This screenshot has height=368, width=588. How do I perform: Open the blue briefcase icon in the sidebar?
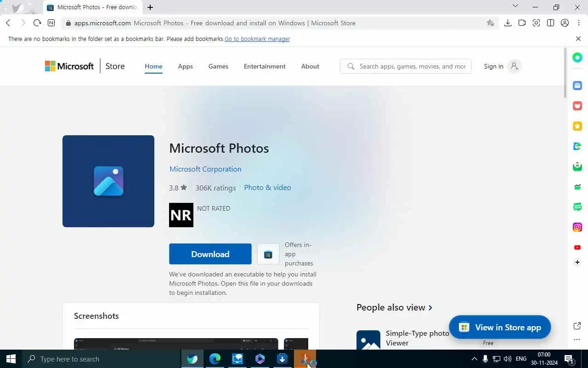click(577, 86)
